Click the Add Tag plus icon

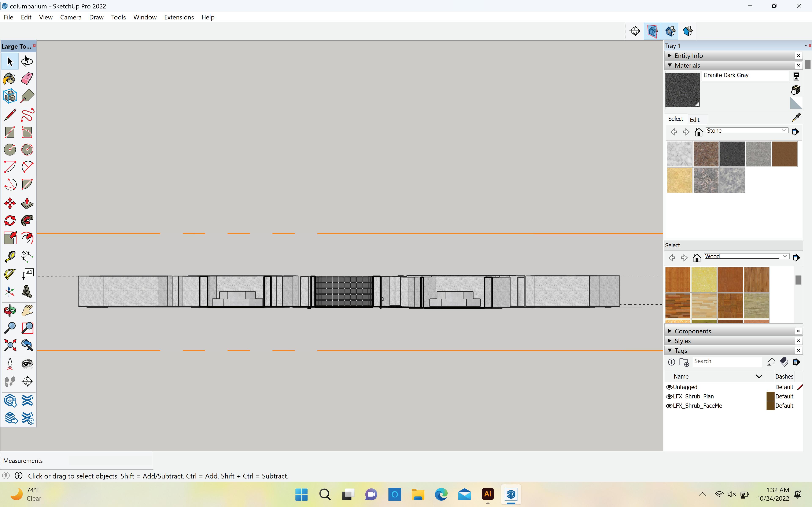671,362
